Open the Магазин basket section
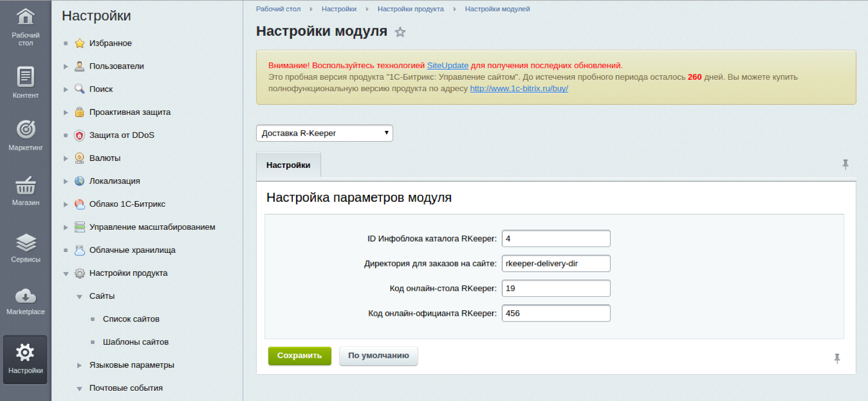Screen dimensions: 868x401 [x=25, y=191]
